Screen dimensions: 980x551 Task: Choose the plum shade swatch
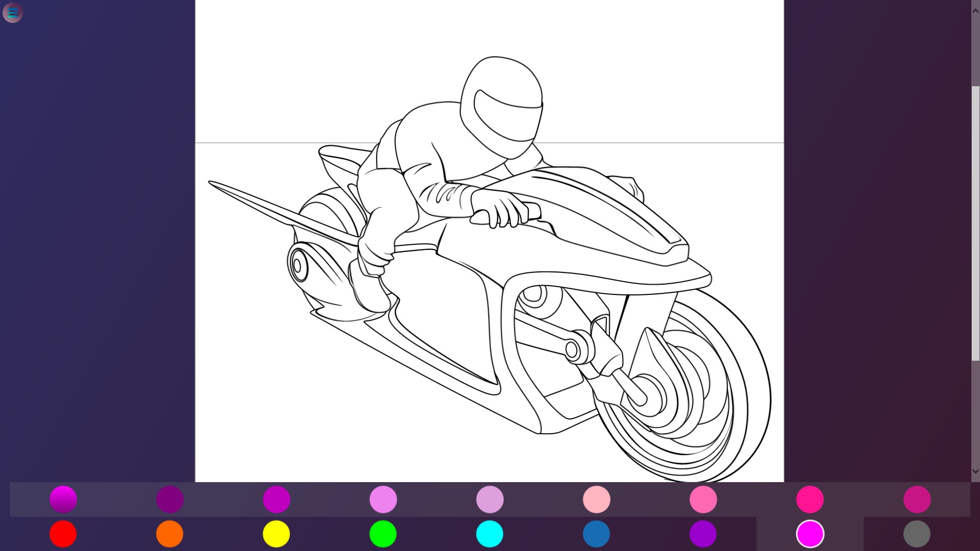(489, 499)
